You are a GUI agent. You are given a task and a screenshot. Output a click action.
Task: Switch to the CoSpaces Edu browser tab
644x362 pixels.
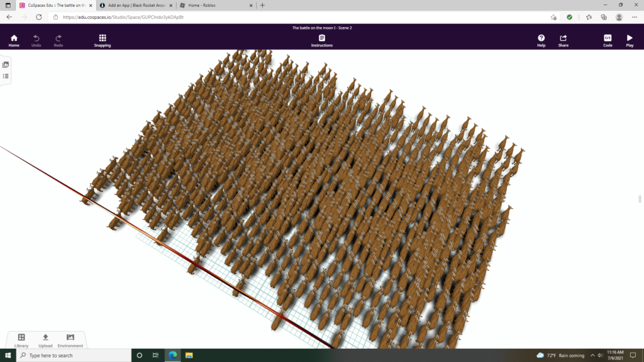(x=55, y=5)
